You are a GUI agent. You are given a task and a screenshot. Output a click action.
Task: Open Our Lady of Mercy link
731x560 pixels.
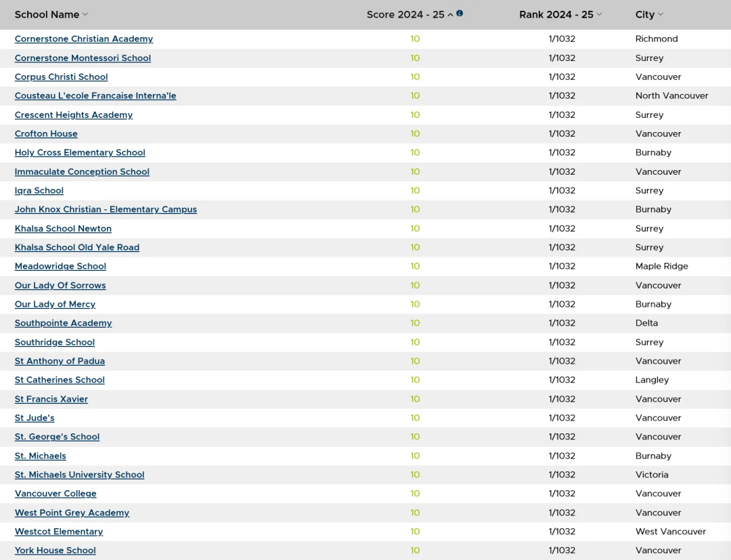click(x=55, y=304)
